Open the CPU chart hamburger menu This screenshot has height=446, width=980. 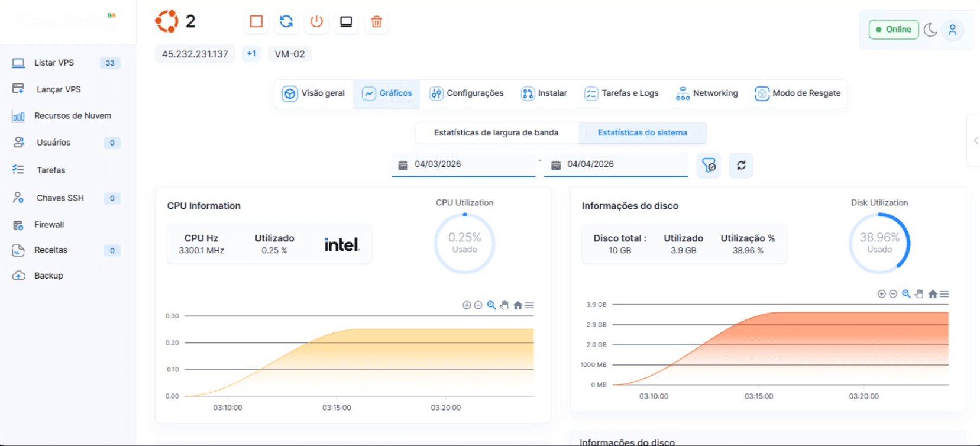(x=529, y=305)
